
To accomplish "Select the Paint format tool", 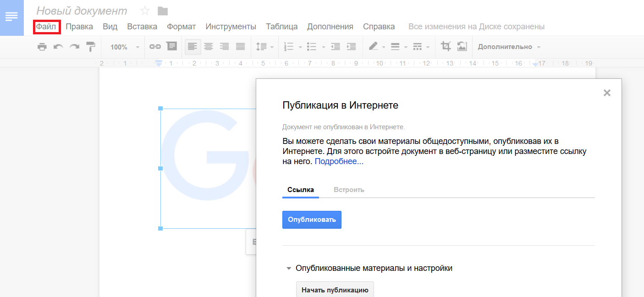I will pyautogui.click(x=91, y=47).
